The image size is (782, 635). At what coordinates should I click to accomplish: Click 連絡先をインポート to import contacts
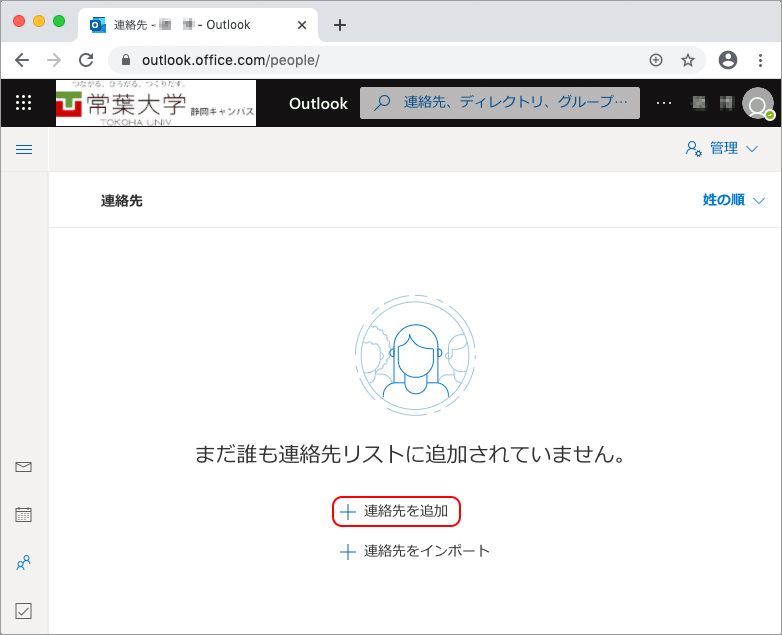coord(416,551)
